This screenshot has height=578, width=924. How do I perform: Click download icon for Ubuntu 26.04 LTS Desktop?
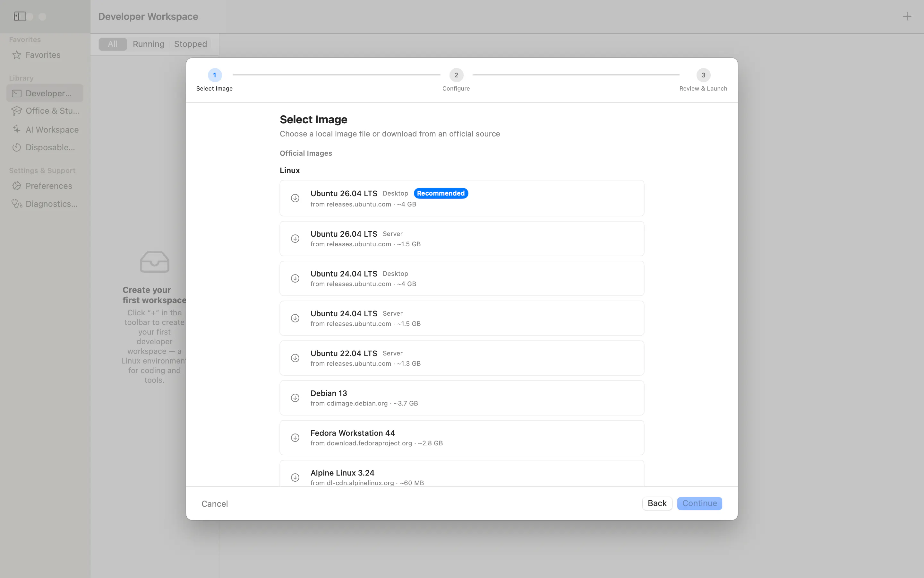pyautogui.click(x=295, y=198)
